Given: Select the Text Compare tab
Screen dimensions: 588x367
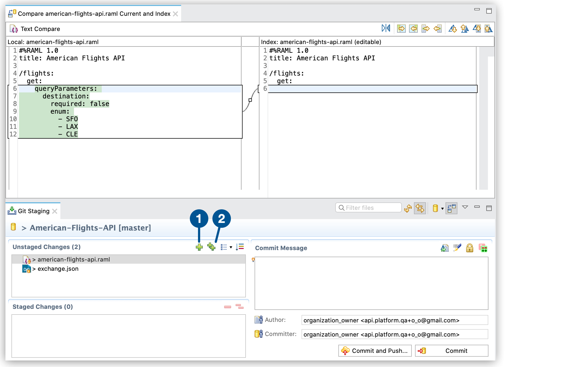Looking at the screenshot, I should pyautogui.click(x=40, y=29).
